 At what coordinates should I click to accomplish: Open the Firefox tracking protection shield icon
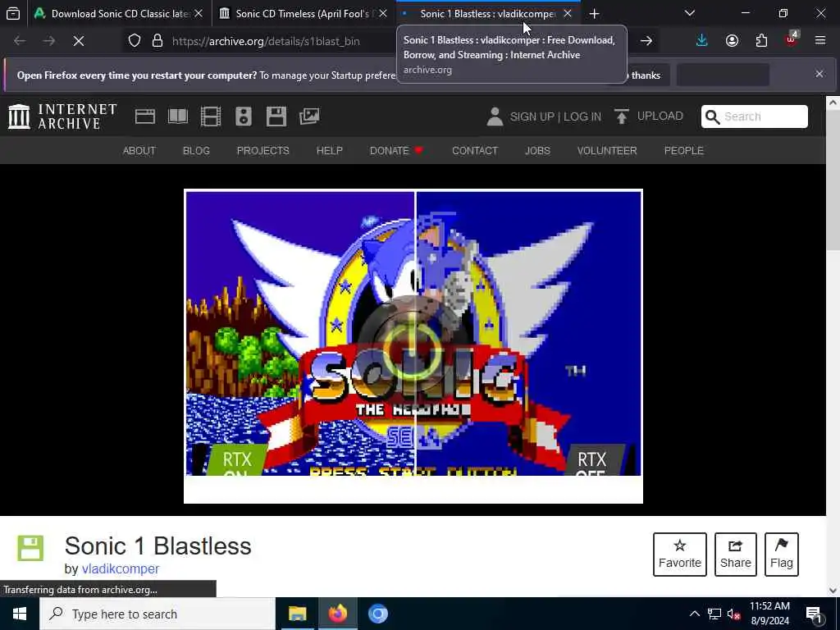[135, 41]
